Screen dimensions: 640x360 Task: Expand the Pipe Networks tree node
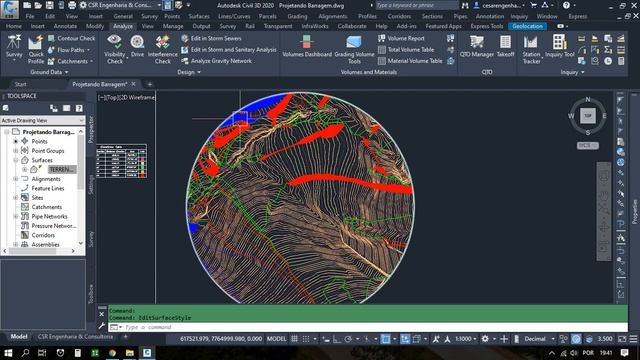tap(16, 216)
